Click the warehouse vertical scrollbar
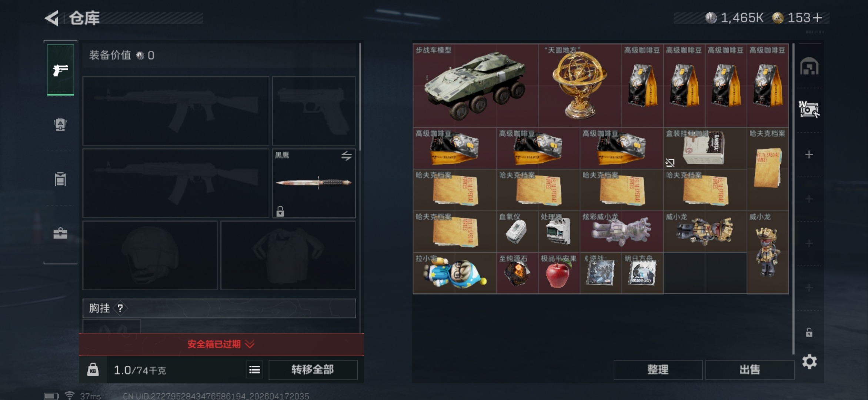The image size is (868, 400). 793,199
